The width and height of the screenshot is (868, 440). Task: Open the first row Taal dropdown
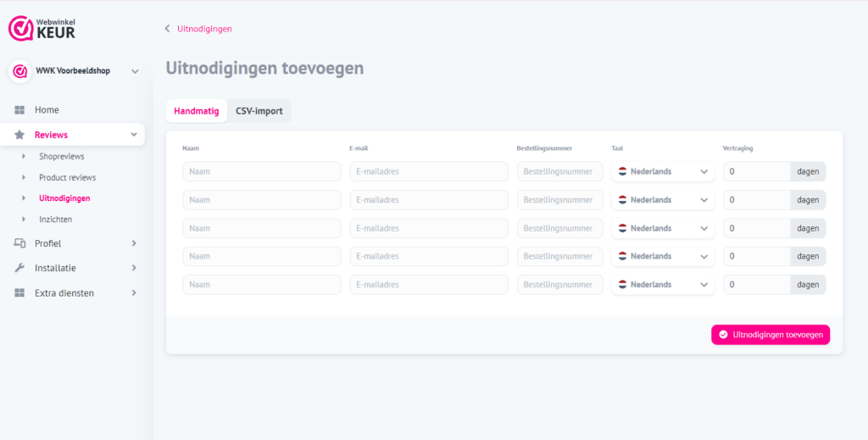[663, 171]
